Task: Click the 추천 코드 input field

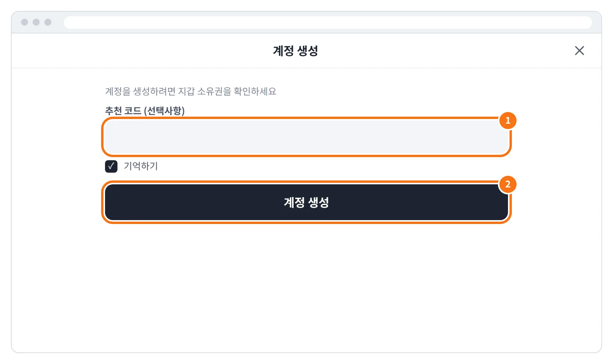Action: click(306, 137)
